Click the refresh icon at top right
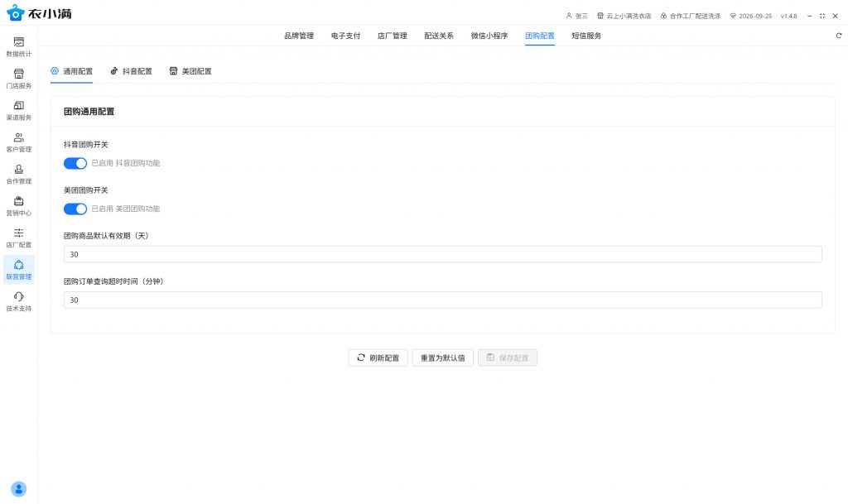 click(x=838, y=36)
